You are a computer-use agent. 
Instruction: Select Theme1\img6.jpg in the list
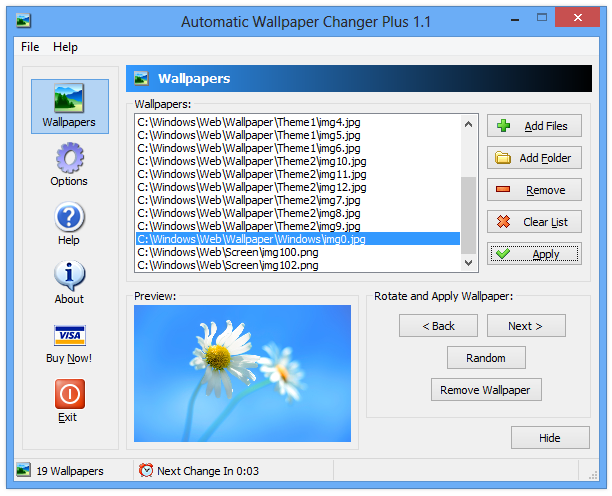298,148
